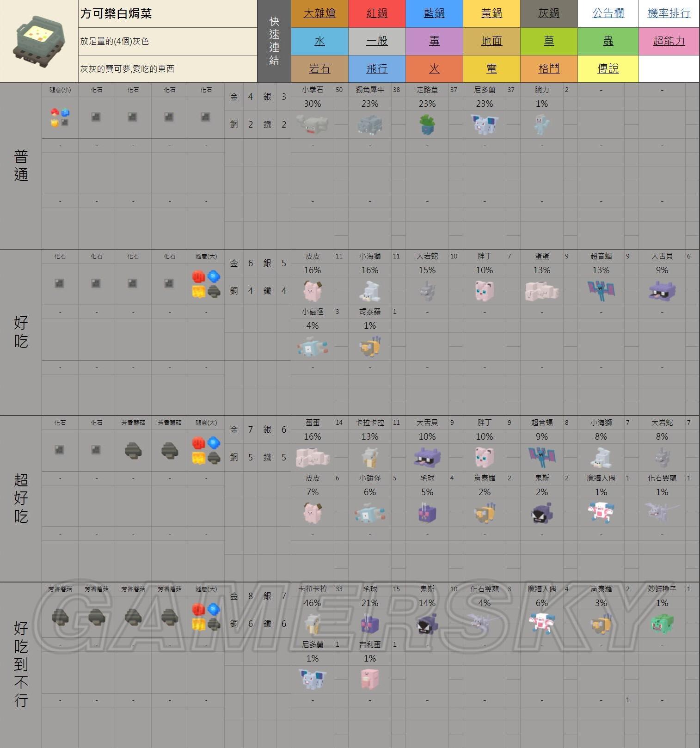Click the 腕力 Pokémon icon

coord(542,125)
